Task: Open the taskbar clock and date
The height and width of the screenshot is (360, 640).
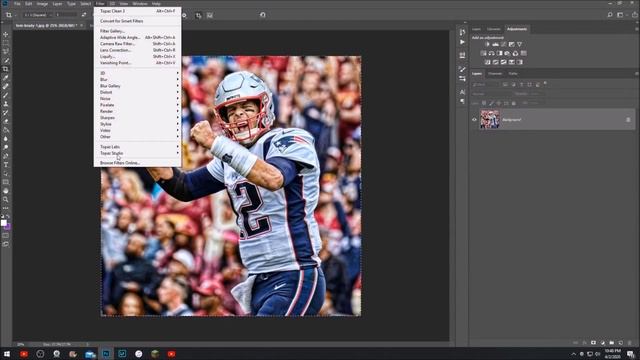Action: coord(612,353)
